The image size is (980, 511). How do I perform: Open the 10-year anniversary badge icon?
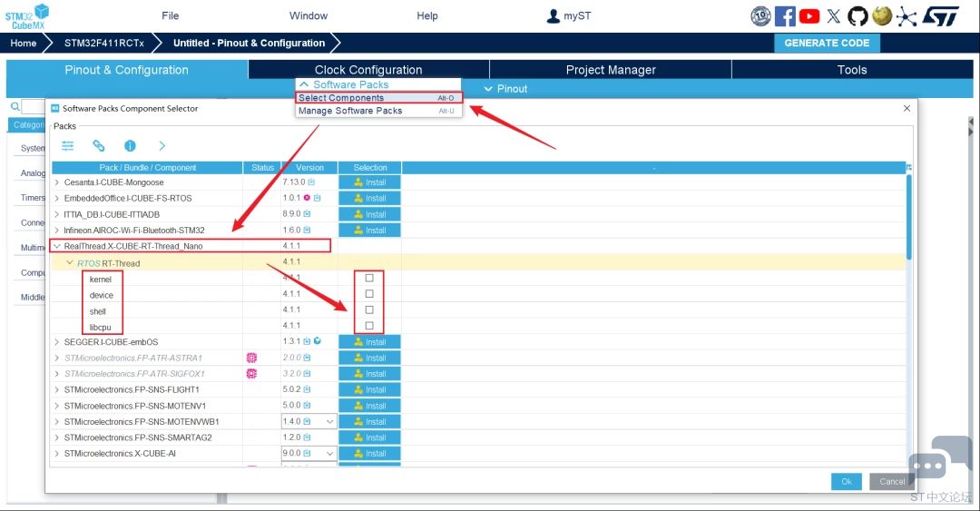[x=760, y=15]
